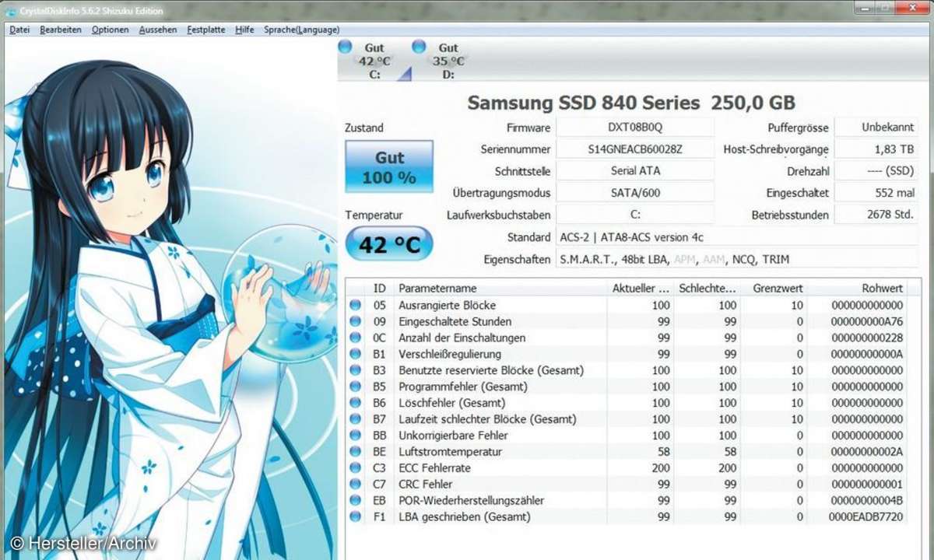934x560 pixels.
Task: Click the Laufwerksbuchstaben field C:
Action: coord(635,215)
